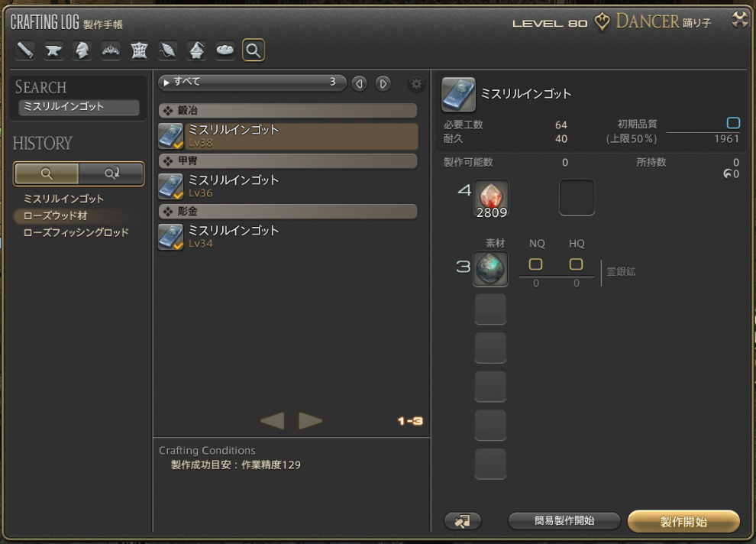
Task: Click the empty crystal slot beside fire shard
Action: (x=577, y=197)
